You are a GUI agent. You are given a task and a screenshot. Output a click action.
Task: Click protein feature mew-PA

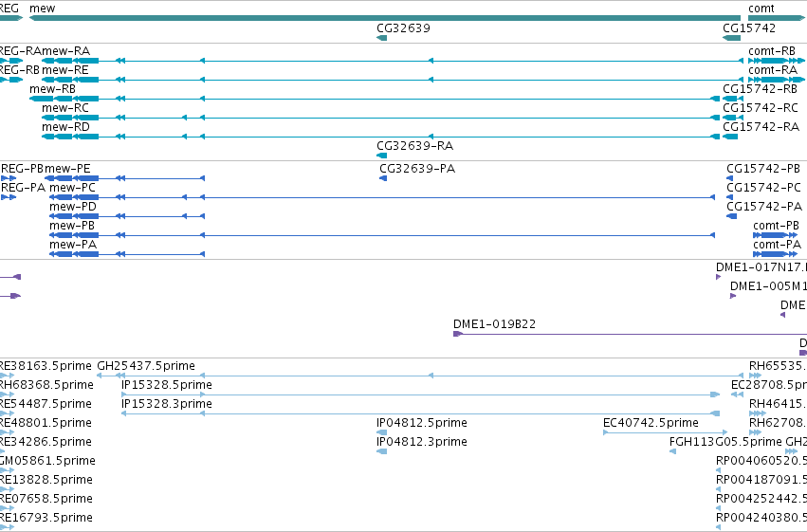(127, 255)
